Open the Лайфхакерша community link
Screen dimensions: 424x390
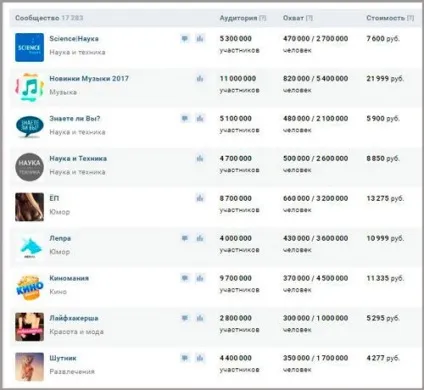click(x=74, y=318)
